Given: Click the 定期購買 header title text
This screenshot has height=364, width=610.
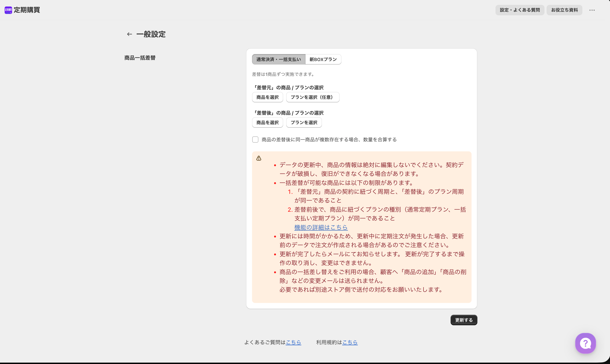Looking at the screenshot, I should click(x=27, y=10).
